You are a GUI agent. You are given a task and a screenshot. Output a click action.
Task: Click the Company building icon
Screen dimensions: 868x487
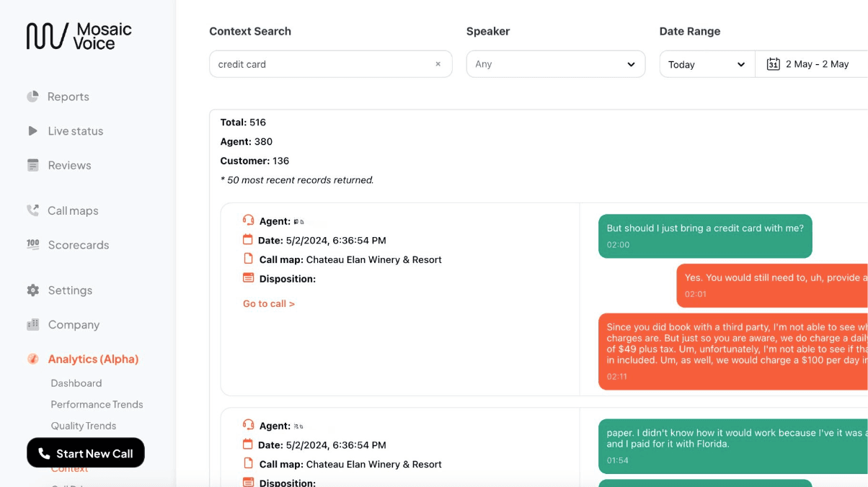pyautogui.click(x=32, y=324)
